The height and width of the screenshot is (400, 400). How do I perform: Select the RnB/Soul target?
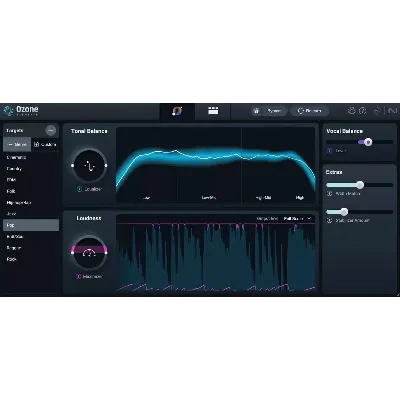pos(31,236)
